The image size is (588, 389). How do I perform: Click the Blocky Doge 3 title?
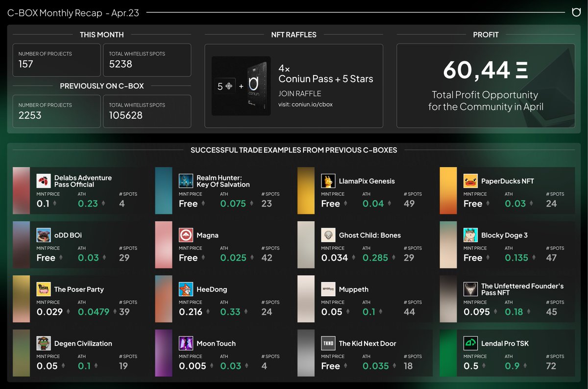pyautogui.click(x=505, y=235)
